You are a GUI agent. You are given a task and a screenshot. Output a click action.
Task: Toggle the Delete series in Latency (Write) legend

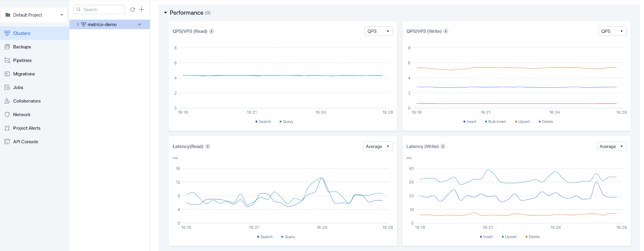[534, 237]
